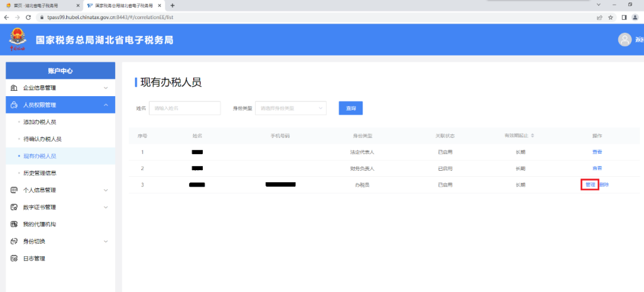
Task: Click the 现有办税人员 page heading
Action: pyautogui.click(x=171, y=82)
